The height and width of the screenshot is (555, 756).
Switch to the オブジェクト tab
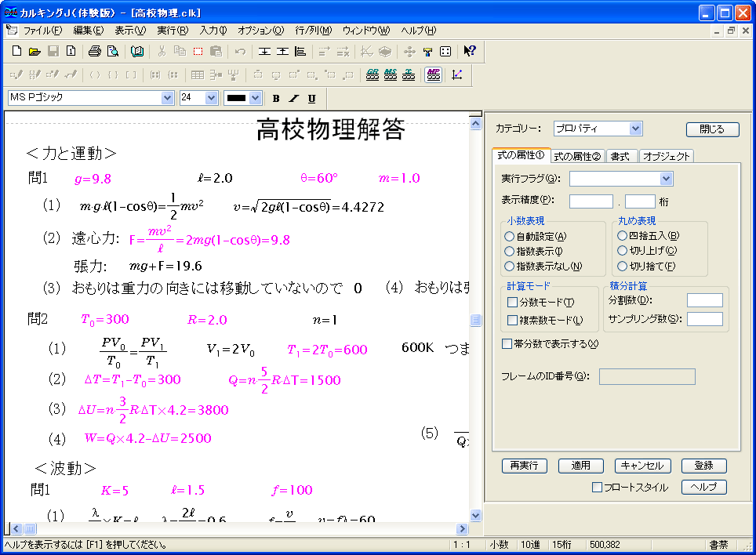click(667, 156)
